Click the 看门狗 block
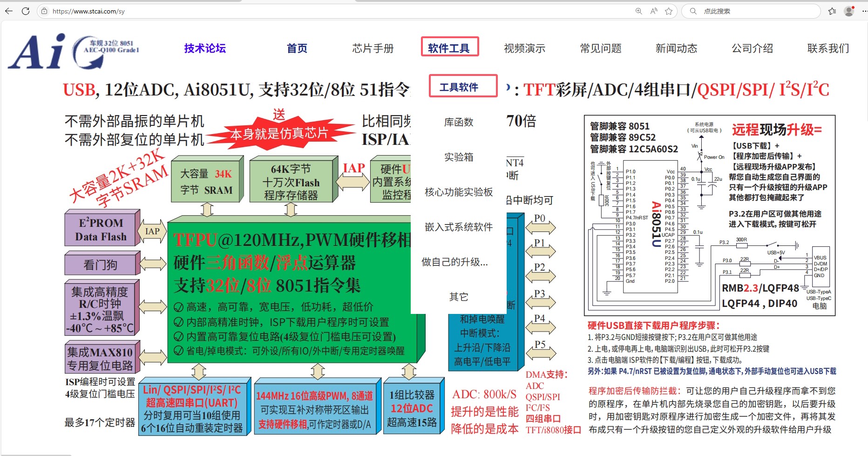The width and height of the screenshot is (868, 456). [102, 263]
